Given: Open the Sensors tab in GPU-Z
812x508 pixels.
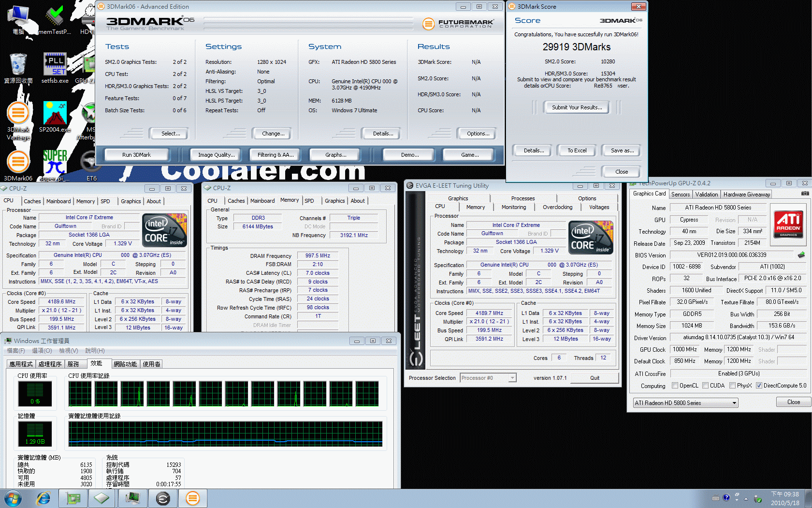Looking at the screenshot, I should point(681,194).
